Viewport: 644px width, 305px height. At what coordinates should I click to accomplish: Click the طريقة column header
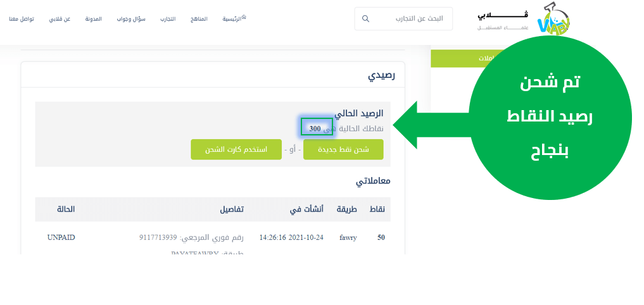click(x=346, y=209)
